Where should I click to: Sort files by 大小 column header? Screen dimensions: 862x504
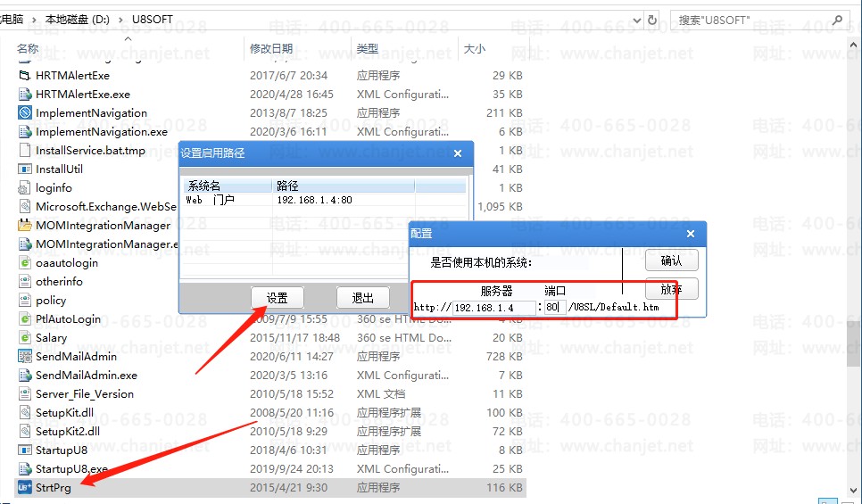coord(474,48)
